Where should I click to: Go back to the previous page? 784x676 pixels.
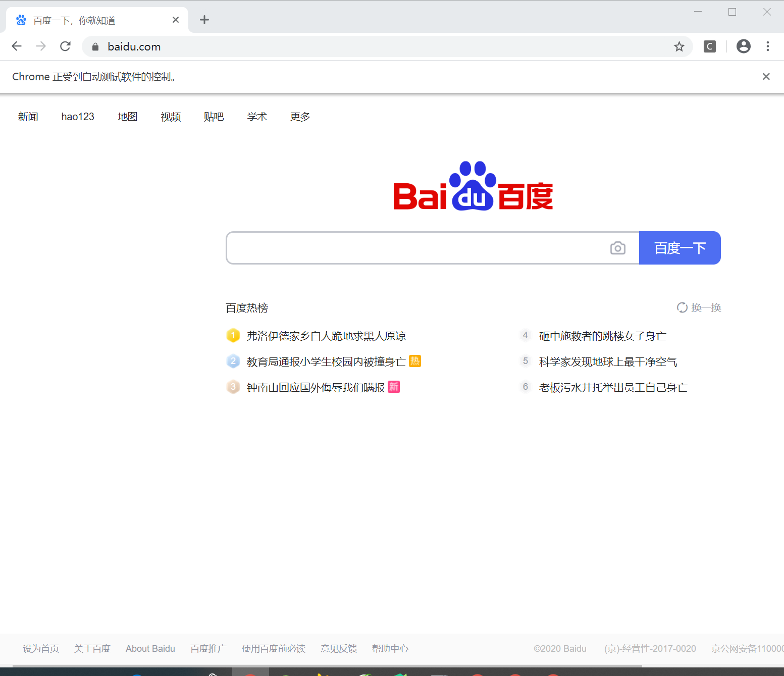coord(17,46)
